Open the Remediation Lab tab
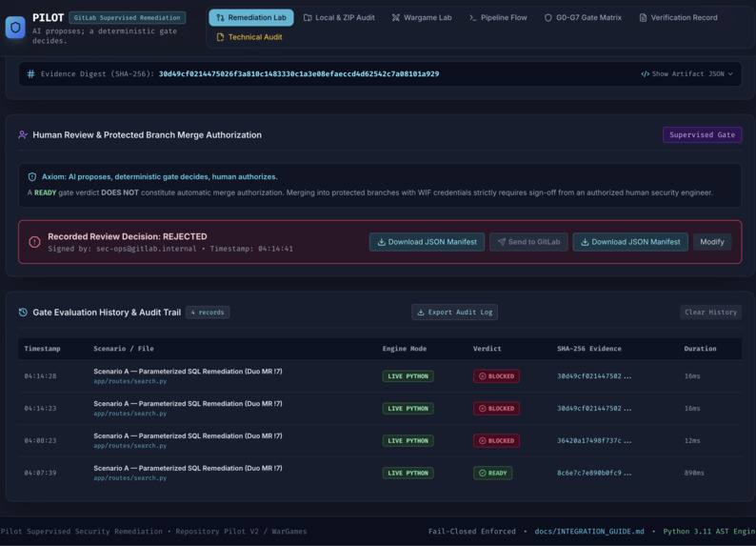 [251, 17]
